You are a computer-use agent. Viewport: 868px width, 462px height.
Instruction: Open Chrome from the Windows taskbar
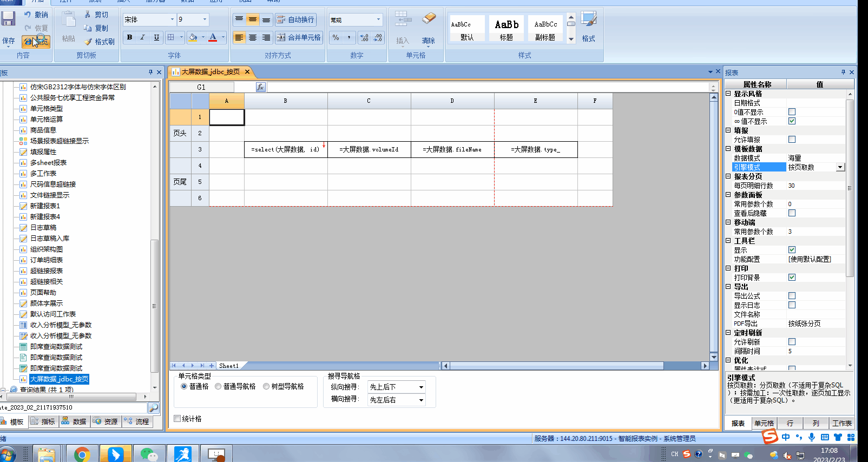pyautogui.click(x=82, y=454)
